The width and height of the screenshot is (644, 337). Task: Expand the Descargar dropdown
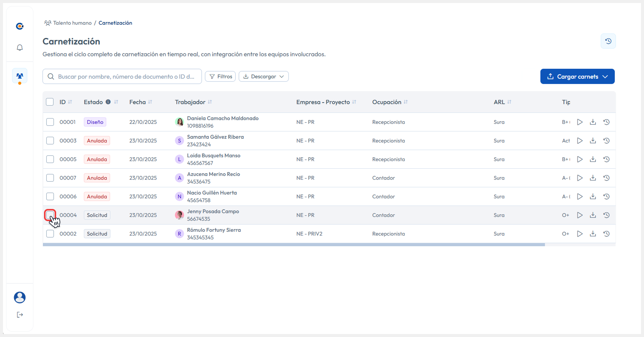[263, 76]
